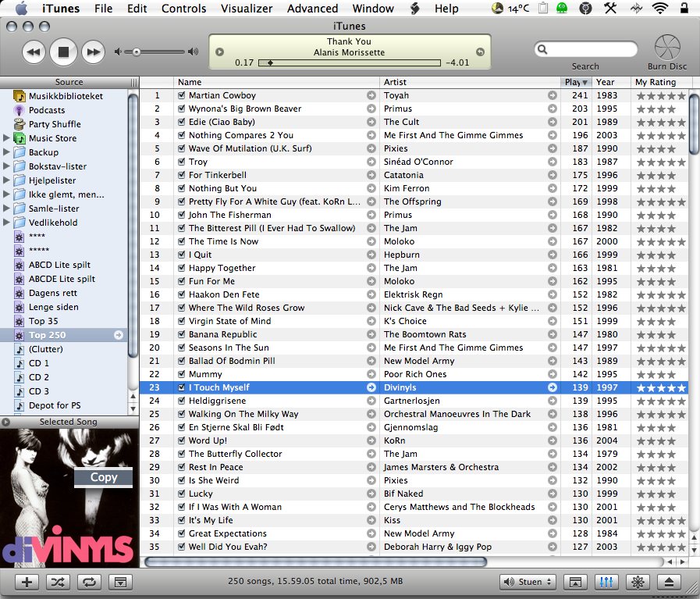Click the Burn Disc icon

click(667, 48)
